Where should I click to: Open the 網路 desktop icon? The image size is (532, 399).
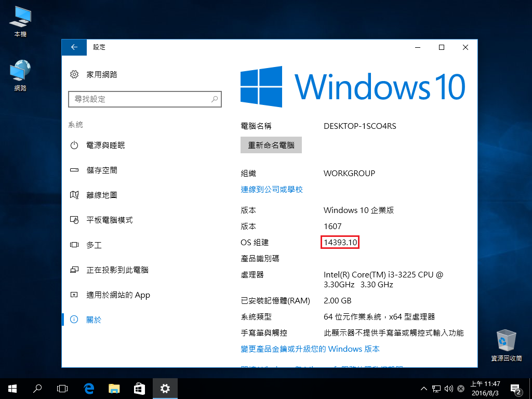coord(20,75)
